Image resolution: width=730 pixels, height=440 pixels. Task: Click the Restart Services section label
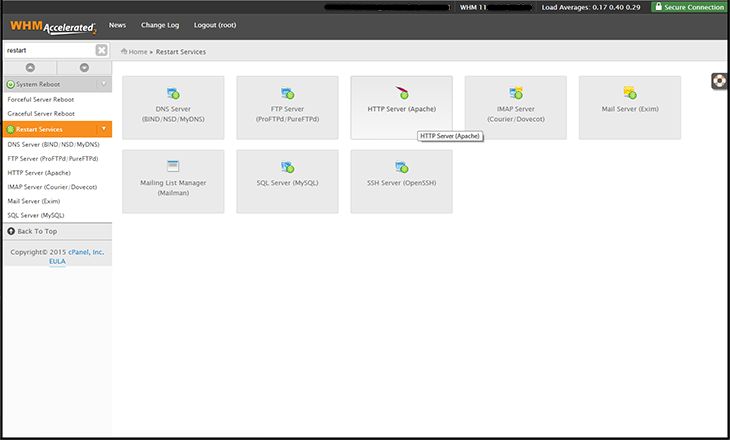[x=39, y=129]
